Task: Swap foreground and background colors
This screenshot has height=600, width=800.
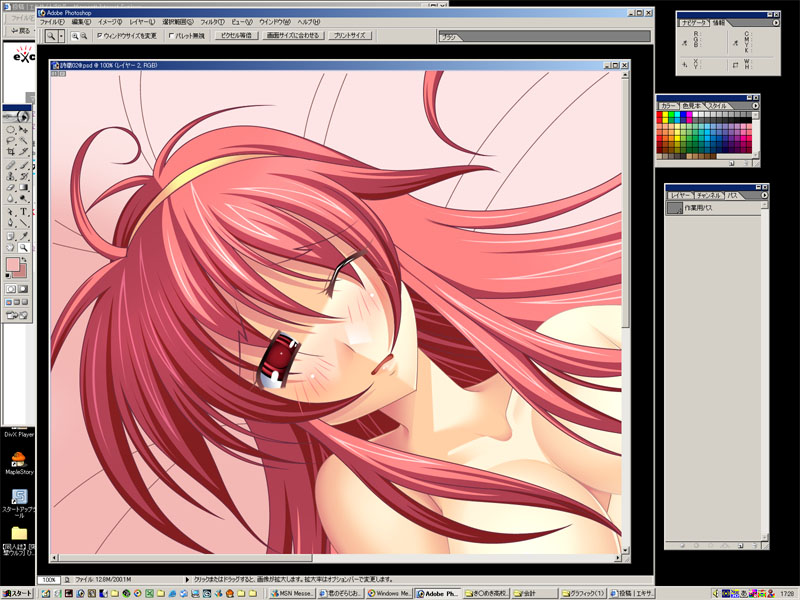Action: tap(24, 260)
